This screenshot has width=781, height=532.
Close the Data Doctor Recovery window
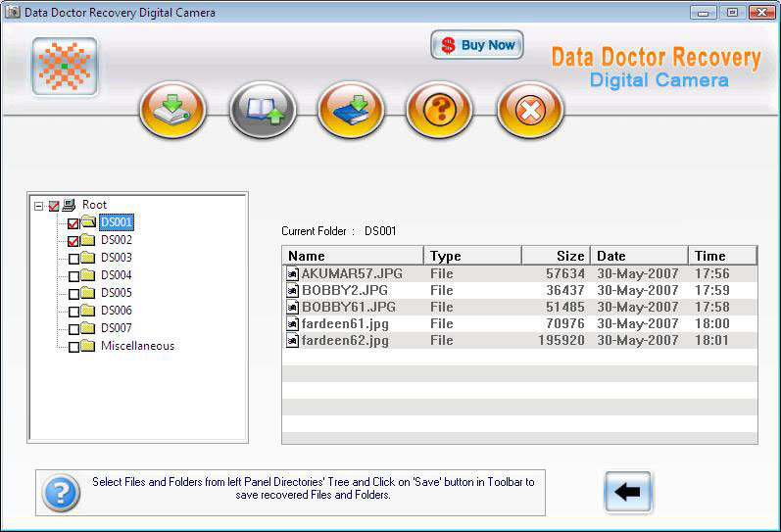point(762,13)
